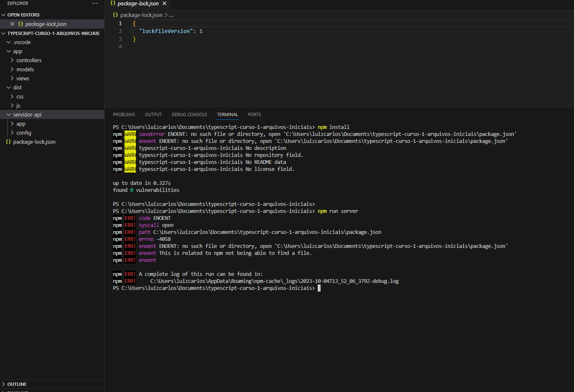Switch to the Problems panel tab
Screen dimensions: 574x392
[124, 114]
